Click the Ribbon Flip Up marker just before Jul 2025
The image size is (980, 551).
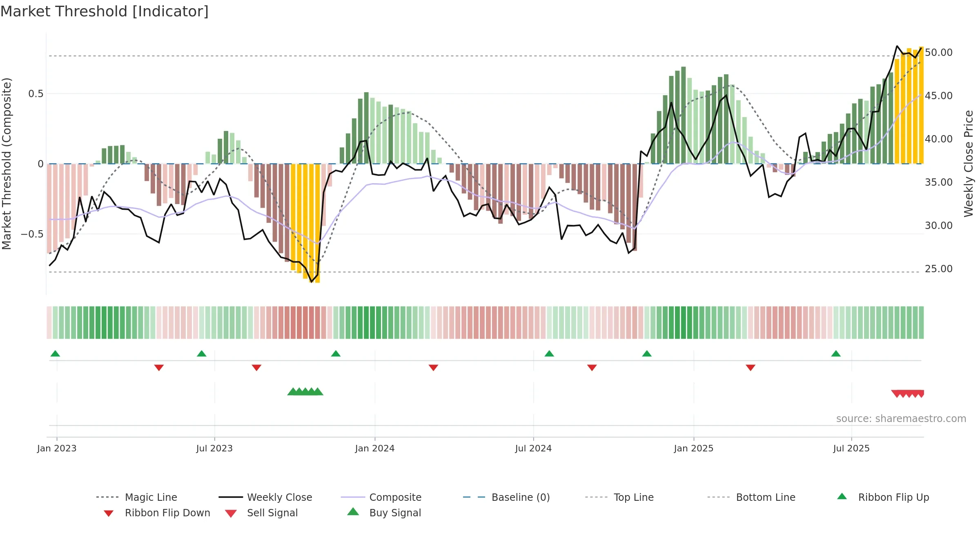click(x=836, y=353)
